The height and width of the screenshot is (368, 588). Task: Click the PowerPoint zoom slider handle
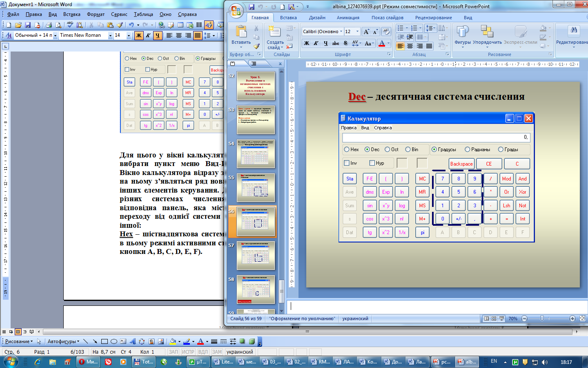pos(542,319)
